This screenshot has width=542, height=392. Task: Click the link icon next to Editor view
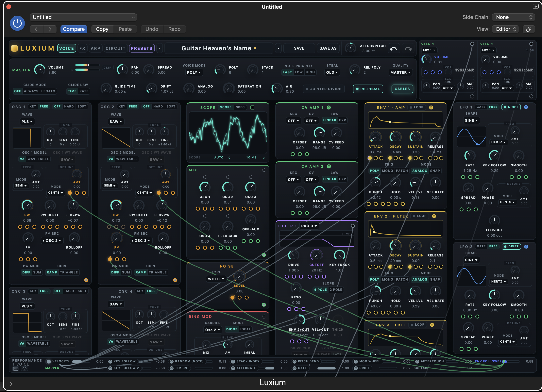[x=529, y=29]
